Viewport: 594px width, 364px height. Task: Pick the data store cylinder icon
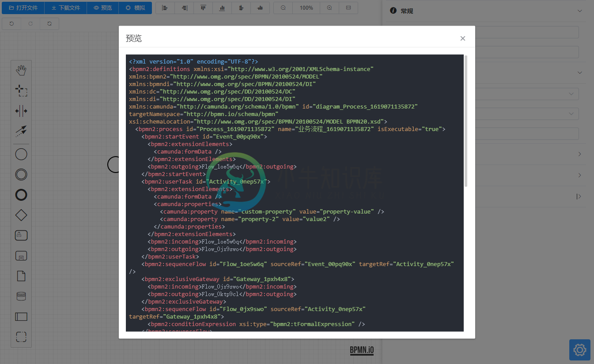21,296
